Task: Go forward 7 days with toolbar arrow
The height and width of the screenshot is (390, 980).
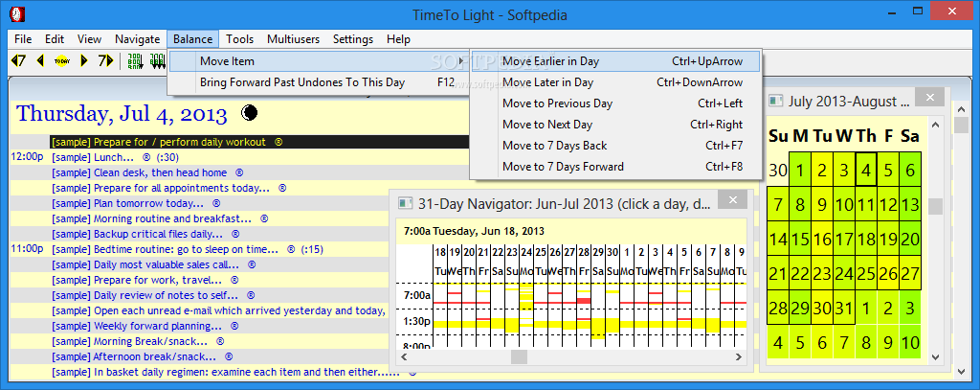Action: point(105,60)
